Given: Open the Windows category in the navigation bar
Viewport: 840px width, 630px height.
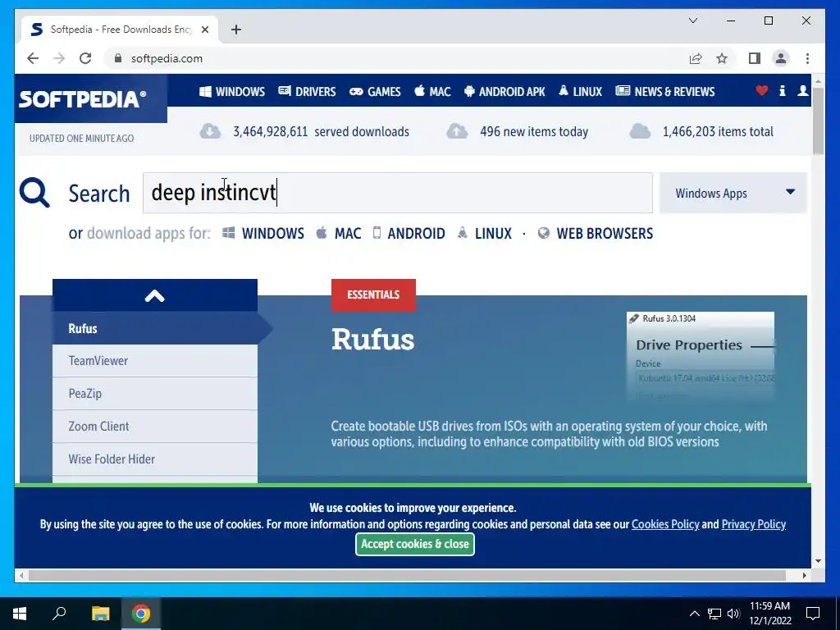Looking at the screenshot, I should pos(232,92).
